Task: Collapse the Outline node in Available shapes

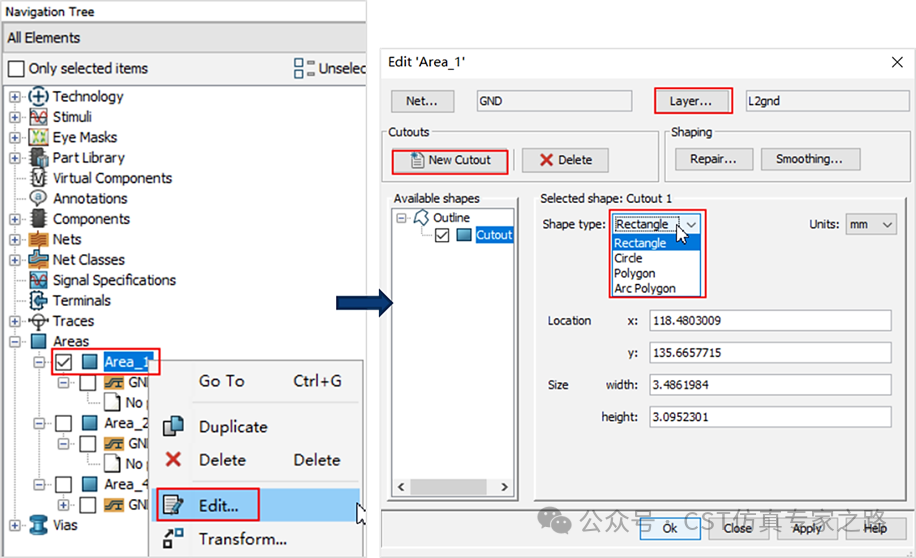Action: 401,217
